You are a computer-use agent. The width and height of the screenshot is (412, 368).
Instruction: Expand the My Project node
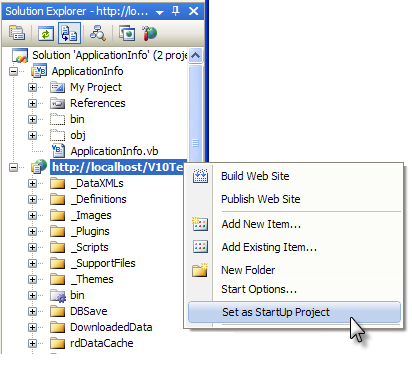pos(32,87)
